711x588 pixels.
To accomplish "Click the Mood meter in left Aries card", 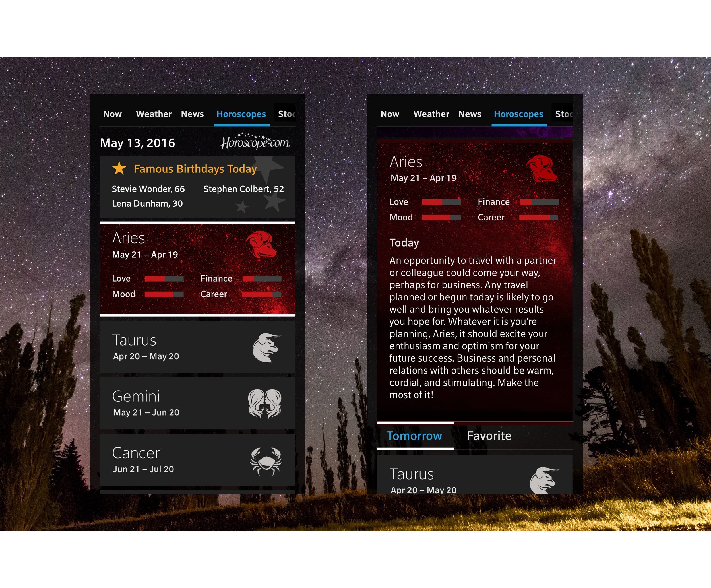I will [164, 294].
